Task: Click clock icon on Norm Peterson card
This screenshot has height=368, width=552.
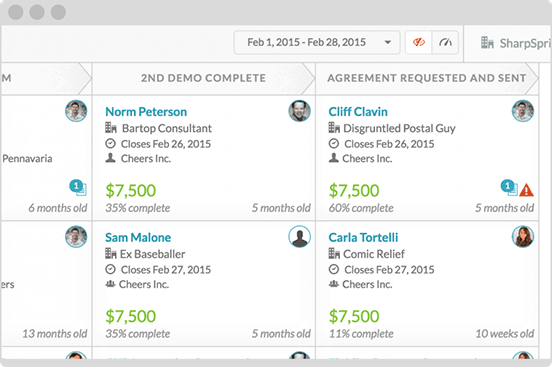Action: pyautogui.click(x=111, y=144)
